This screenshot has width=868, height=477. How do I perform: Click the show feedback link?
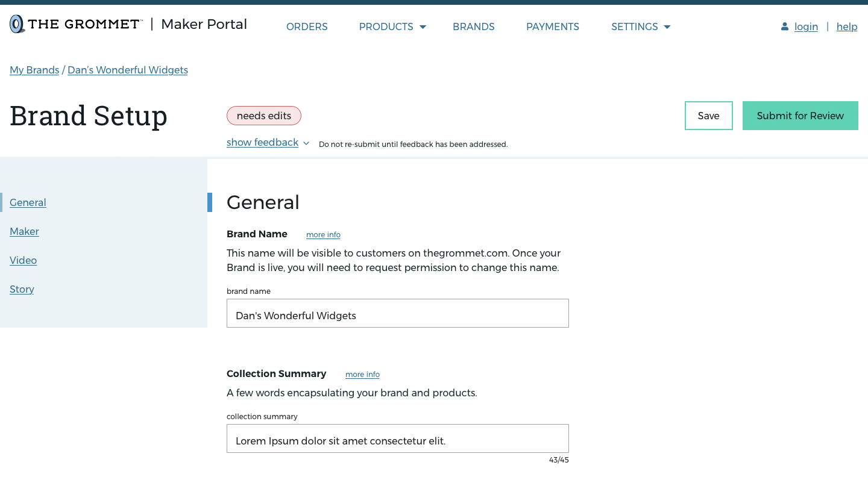262,142
